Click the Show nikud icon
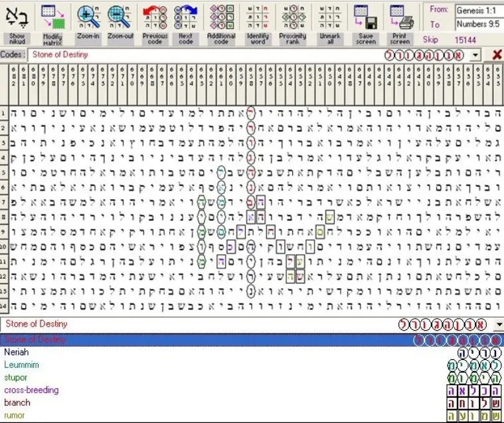This screenshot has width=504, height=423. coord(17,17)
